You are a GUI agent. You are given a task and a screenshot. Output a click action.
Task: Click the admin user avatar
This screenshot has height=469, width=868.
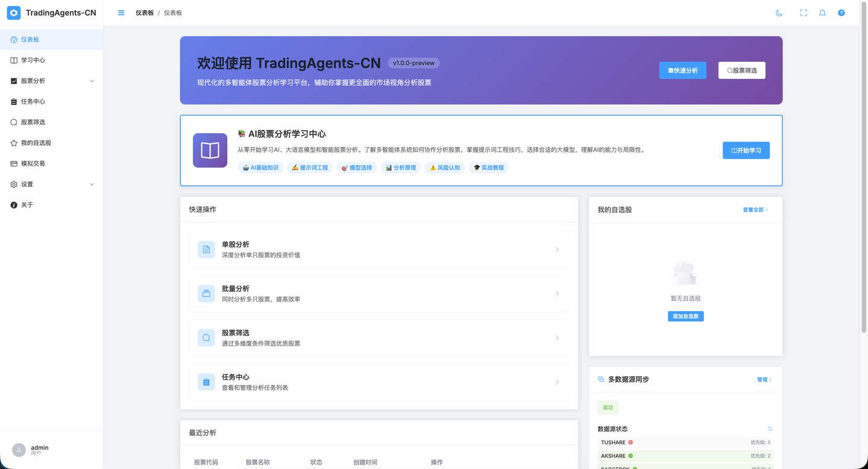pos(19,450)
